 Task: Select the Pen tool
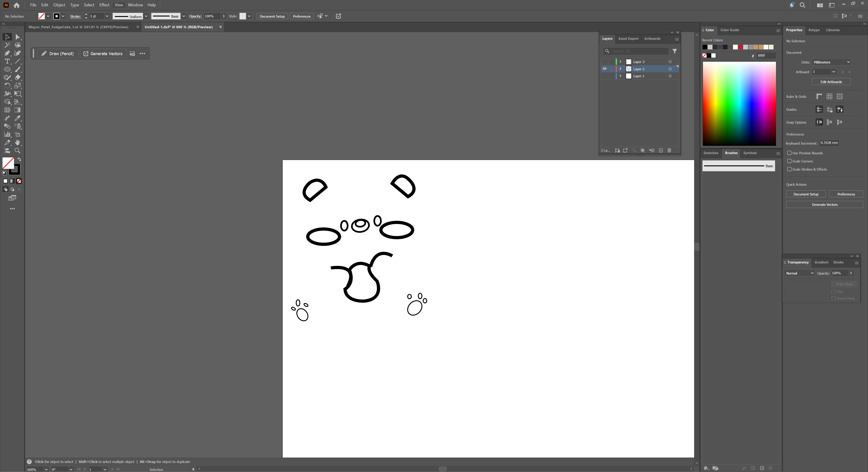(7, 53)
